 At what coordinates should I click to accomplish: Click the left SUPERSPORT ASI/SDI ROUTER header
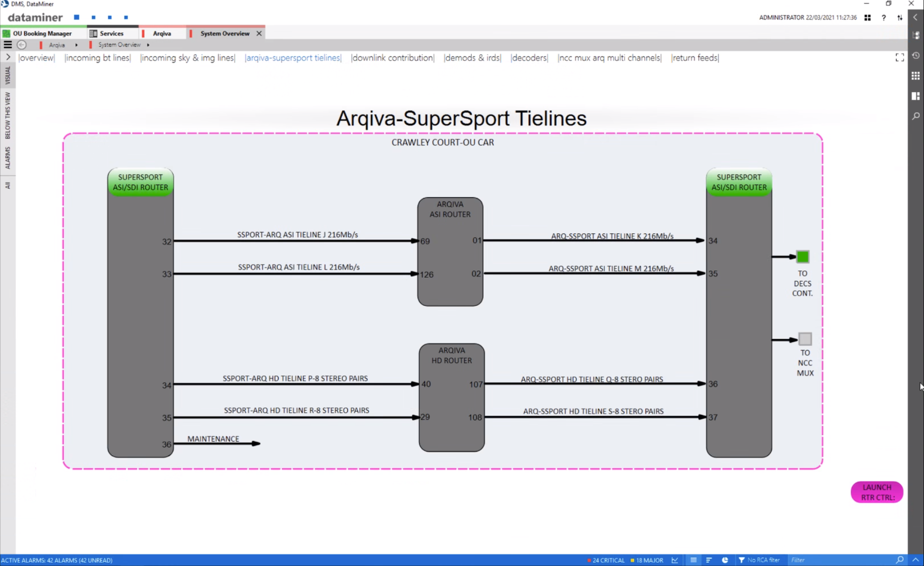[140, 182]
